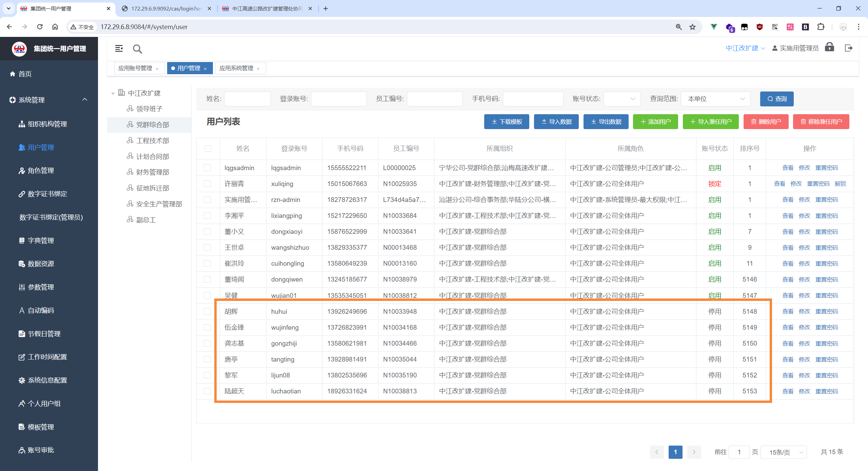Open 角色管理 sidebar item
Viewport: 868px width, 471px height.
41,170
